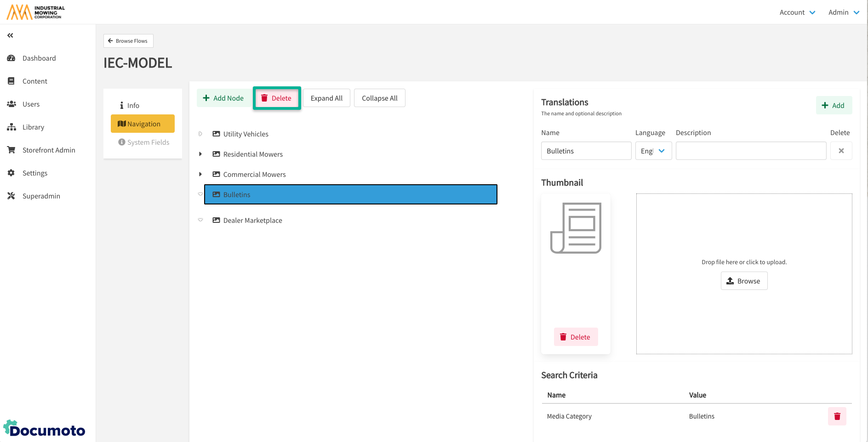Delete the Media Category search criterion

pos(837,416)
